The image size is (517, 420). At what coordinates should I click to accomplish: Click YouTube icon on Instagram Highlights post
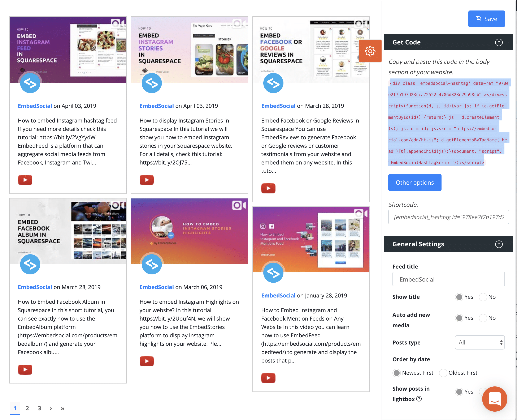(x=147, y=361)
